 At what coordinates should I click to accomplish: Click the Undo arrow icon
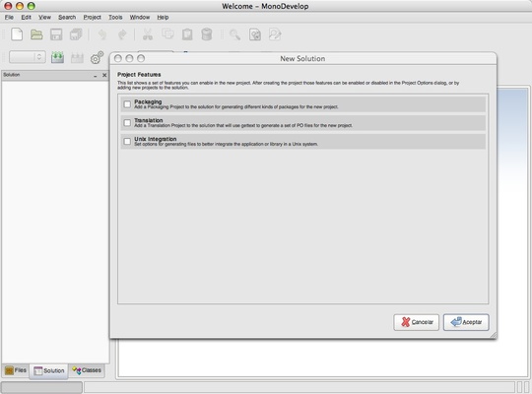[102, 34]
